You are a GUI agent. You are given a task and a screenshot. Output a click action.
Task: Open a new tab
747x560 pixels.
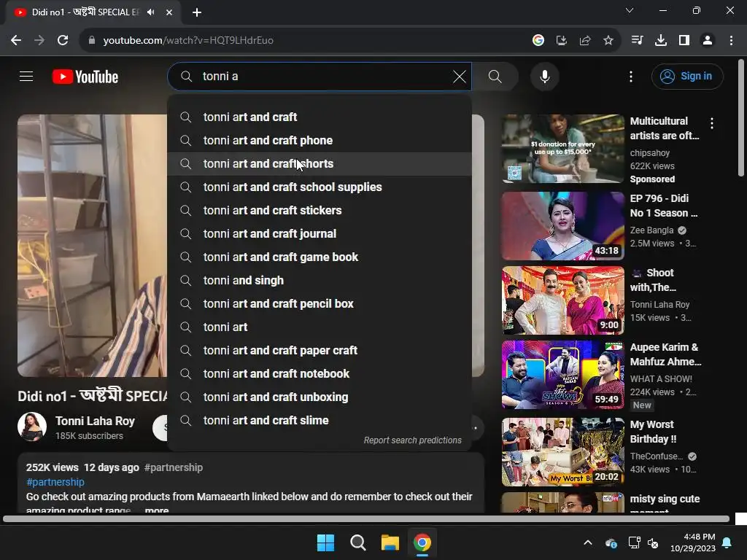click(197, 12)
